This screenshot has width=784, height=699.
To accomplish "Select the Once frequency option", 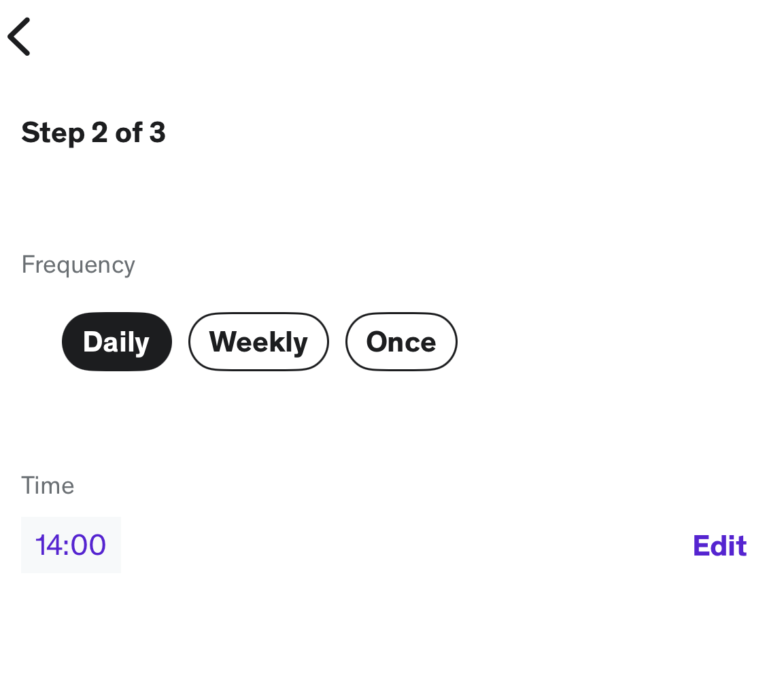I will click(401, 341).
